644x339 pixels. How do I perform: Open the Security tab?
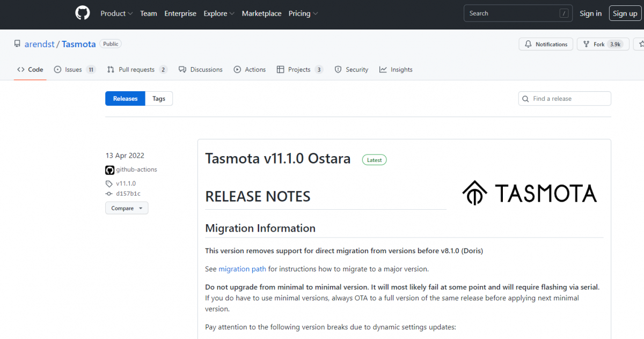(x=352, y=70)
